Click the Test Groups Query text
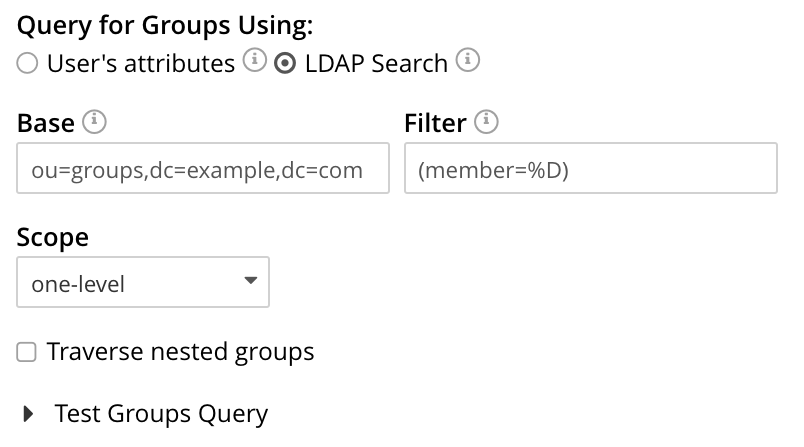 [161, 414]
